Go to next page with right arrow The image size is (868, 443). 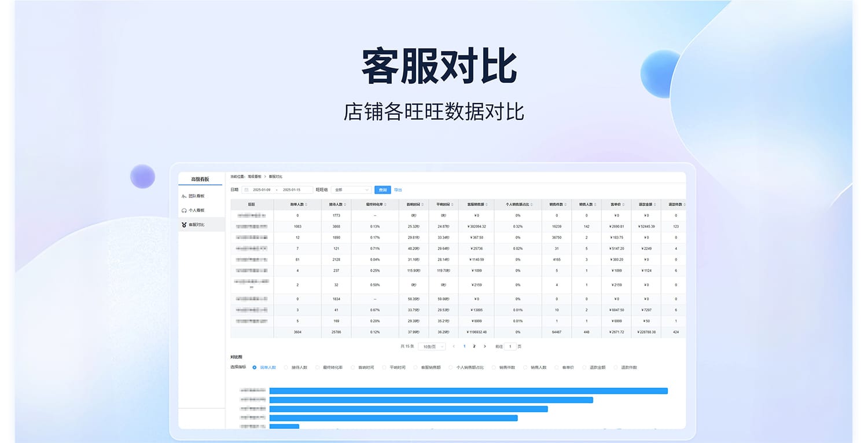pyautogui.click(x=484, y=346)
